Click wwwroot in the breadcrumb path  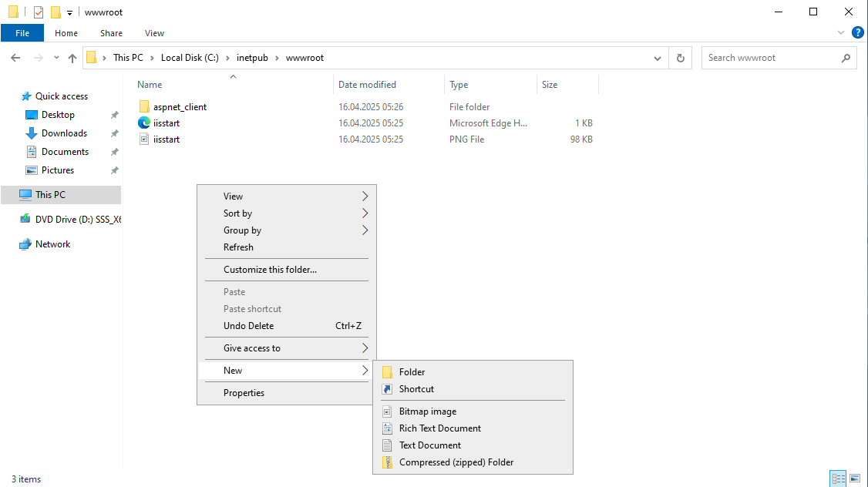tap(304, 58)
